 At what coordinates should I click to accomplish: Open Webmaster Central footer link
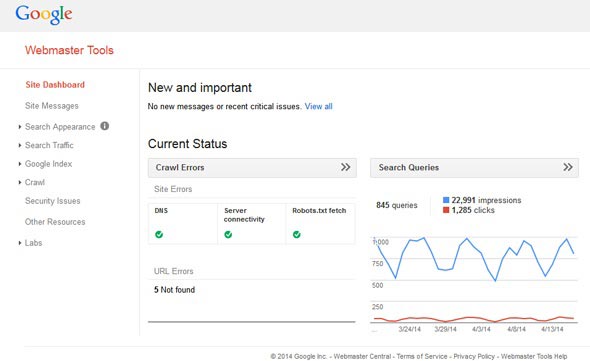click(x=362, y=356)
